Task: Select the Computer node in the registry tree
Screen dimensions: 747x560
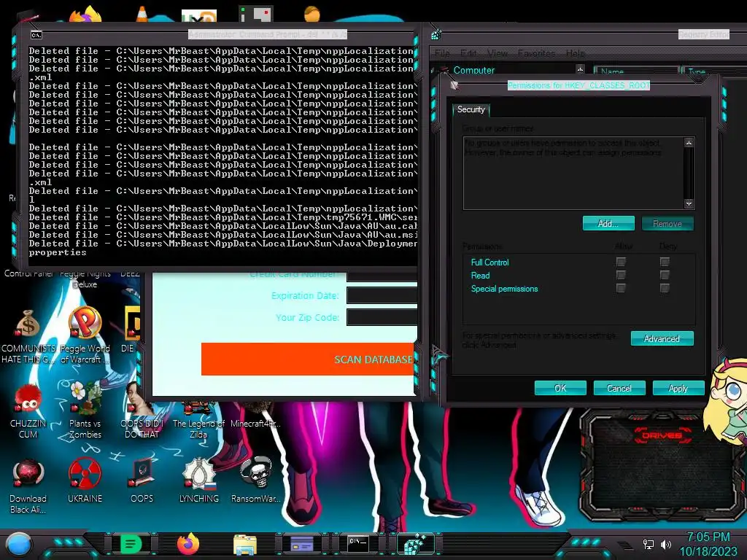Action: [x=474, y=71]
